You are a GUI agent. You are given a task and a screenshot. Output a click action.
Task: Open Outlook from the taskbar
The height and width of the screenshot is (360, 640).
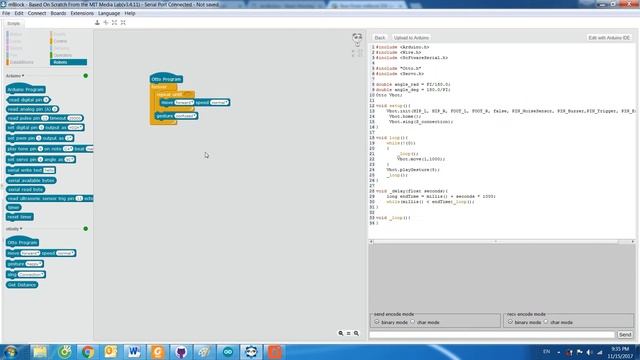tap(111, 352)
